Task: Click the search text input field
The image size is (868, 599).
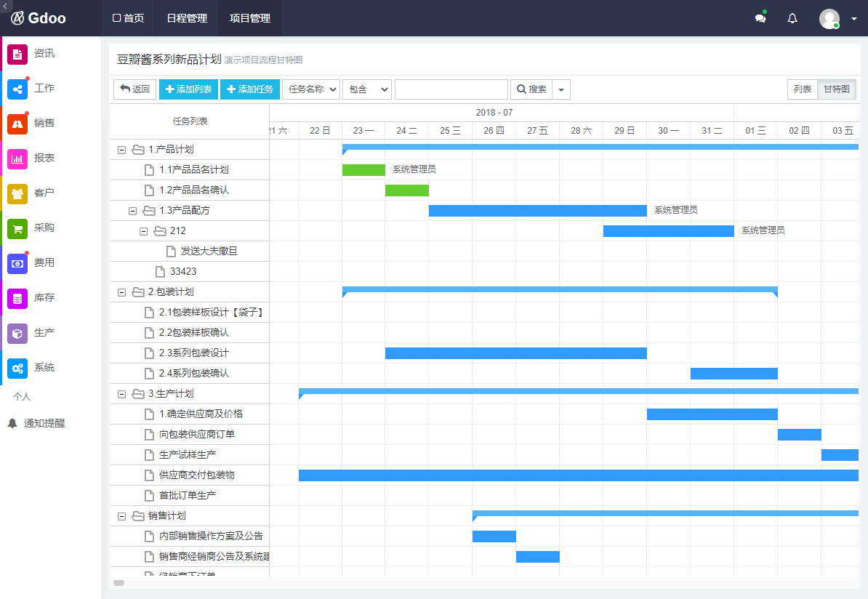Action: tap(451, 89)
